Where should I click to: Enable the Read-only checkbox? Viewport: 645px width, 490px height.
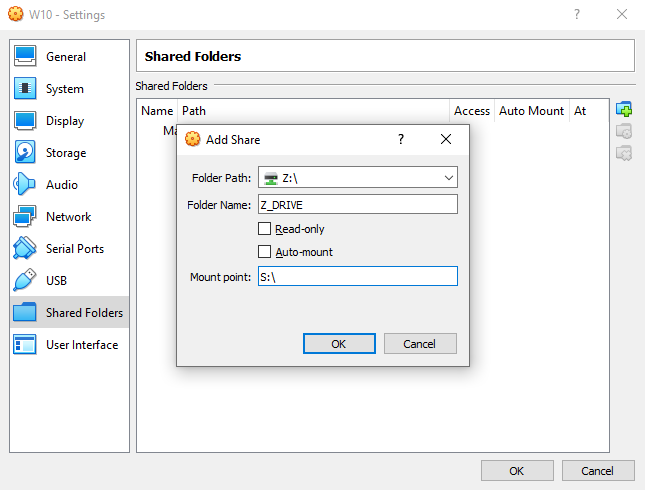[265, 229]
